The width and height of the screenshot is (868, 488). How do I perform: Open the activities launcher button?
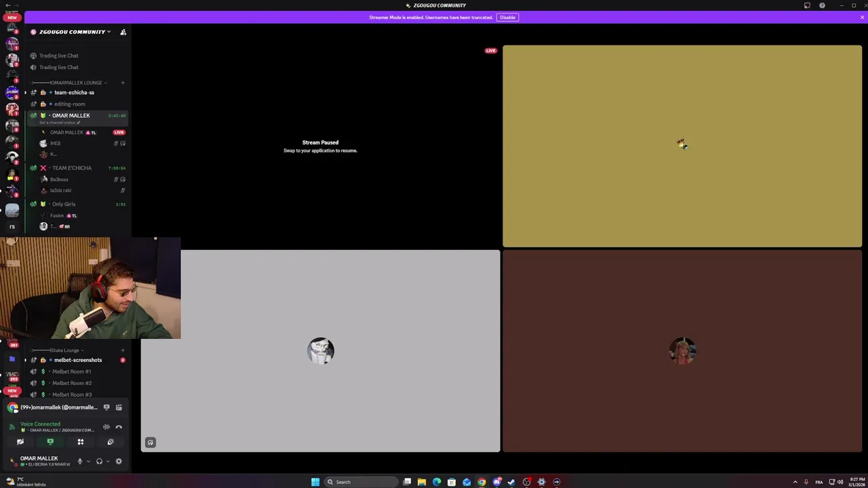click(80, 442)
